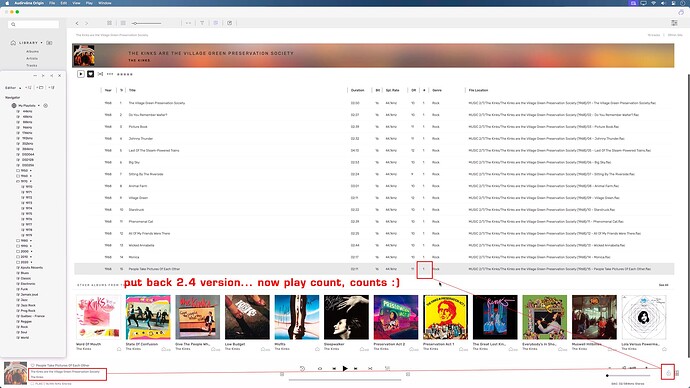Adjust the thumbnail size slider in toolbar
Screen dimensions: 690x388
[x=147, y=23]
